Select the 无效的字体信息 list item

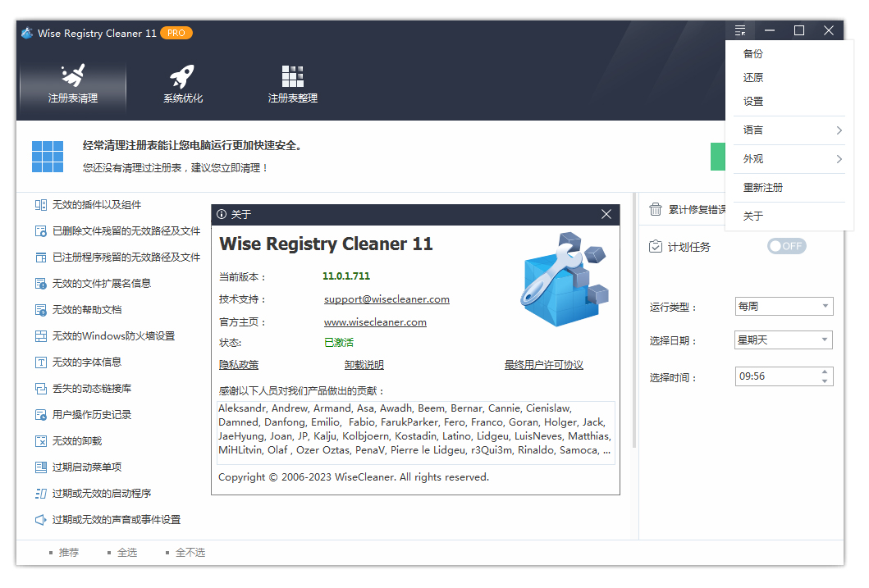click(87, 362)
